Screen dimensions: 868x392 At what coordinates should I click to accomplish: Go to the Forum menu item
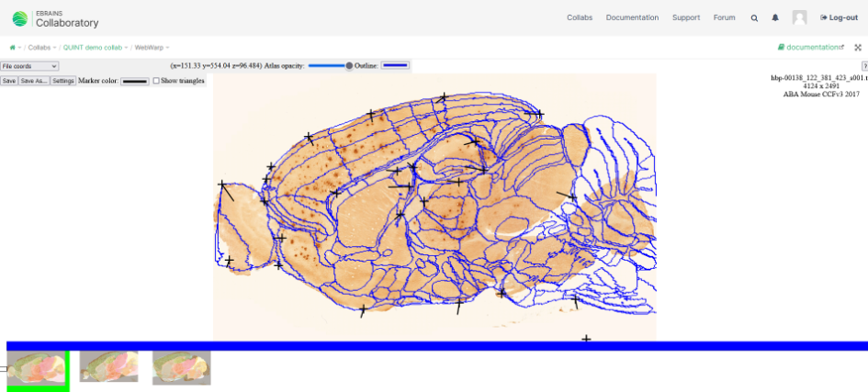[724, 17]
